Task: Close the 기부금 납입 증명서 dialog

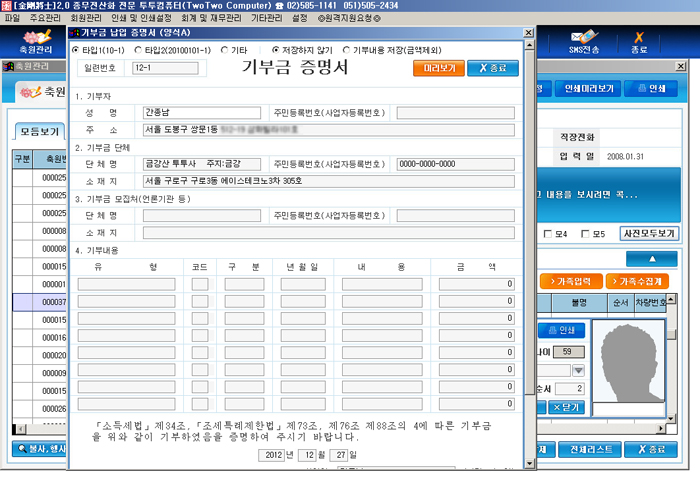Action: (x=528, y=33)
